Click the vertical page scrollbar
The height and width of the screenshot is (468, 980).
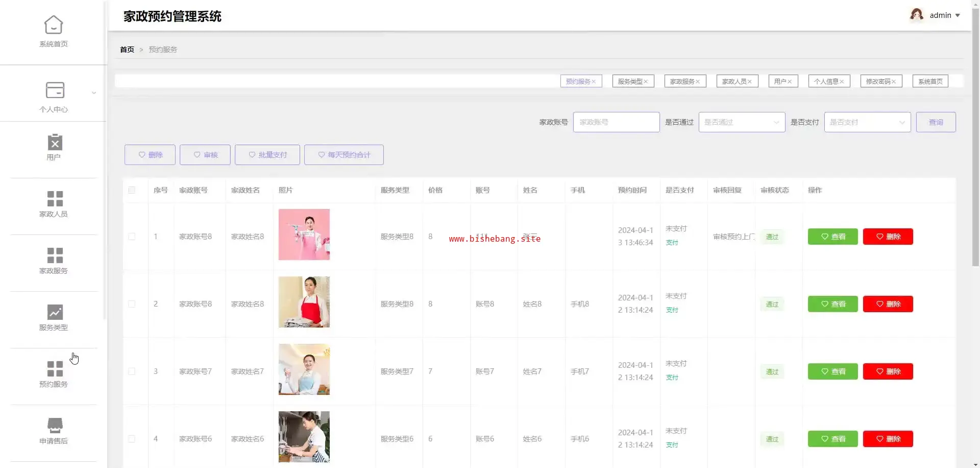pyautogui.click(x=975, y=138)
